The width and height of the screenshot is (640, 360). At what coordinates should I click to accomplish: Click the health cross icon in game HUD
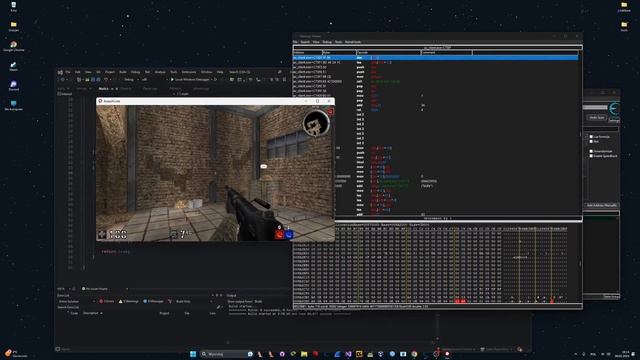(102, 234)
